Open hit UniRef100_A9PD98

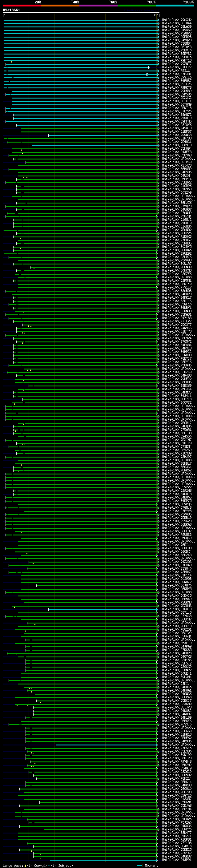tap(176, 37)
